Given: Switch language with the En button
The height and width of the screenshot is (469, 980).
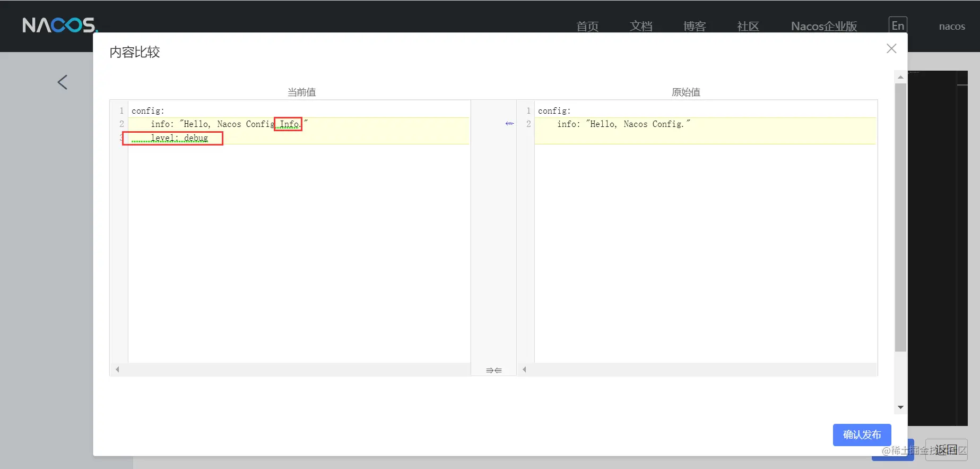Looking at the screenshot, I should (x=898, y=25).
